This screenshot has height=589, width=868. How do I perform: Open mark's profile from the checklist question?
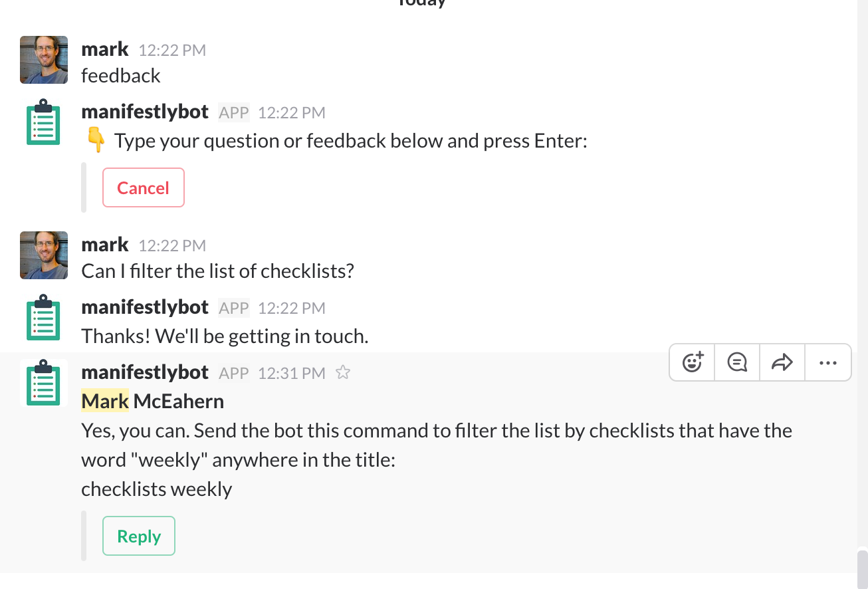coord(105,244)
